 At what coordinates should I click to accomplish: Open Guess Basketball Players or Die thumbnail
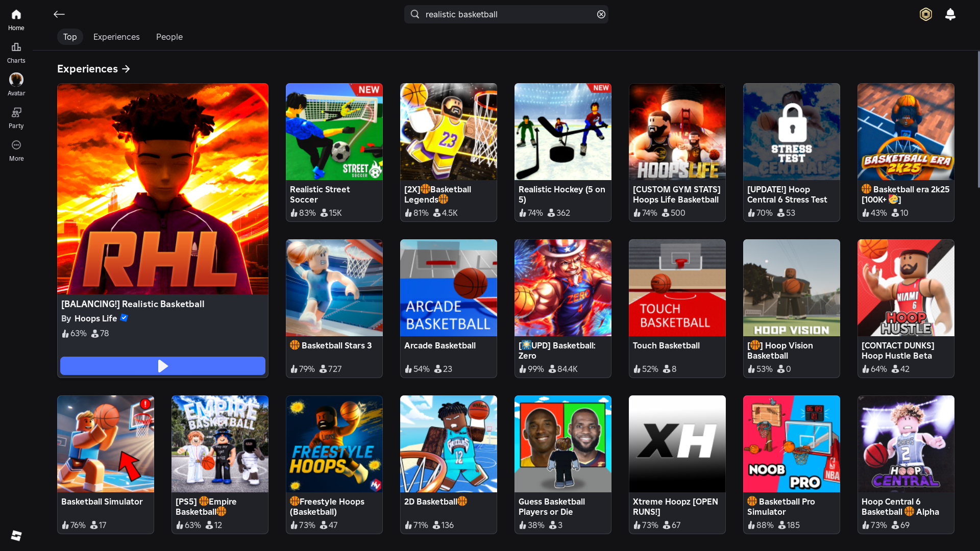563,444
